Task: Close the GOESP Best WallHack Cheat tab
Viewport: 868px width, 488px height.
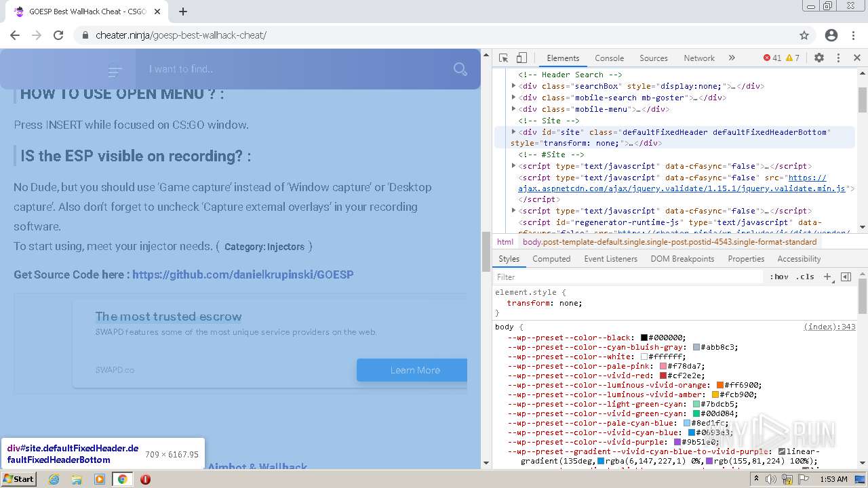Action: [157, 12]
